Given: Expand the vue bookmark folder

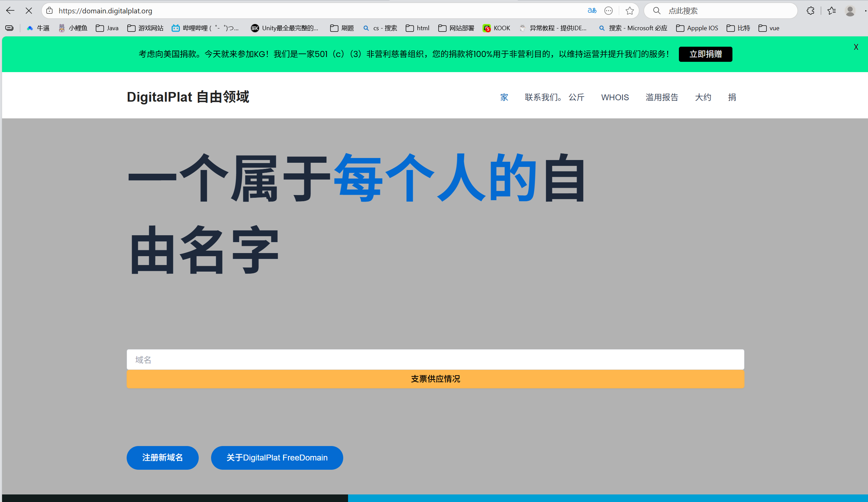Looking at the screenshot, I should coord(769,28).
